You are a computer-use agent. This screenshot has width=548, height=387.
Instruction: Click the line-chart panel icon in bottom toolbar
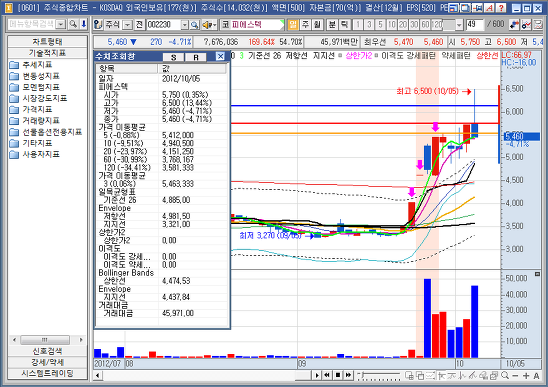(x=431, y=375)
